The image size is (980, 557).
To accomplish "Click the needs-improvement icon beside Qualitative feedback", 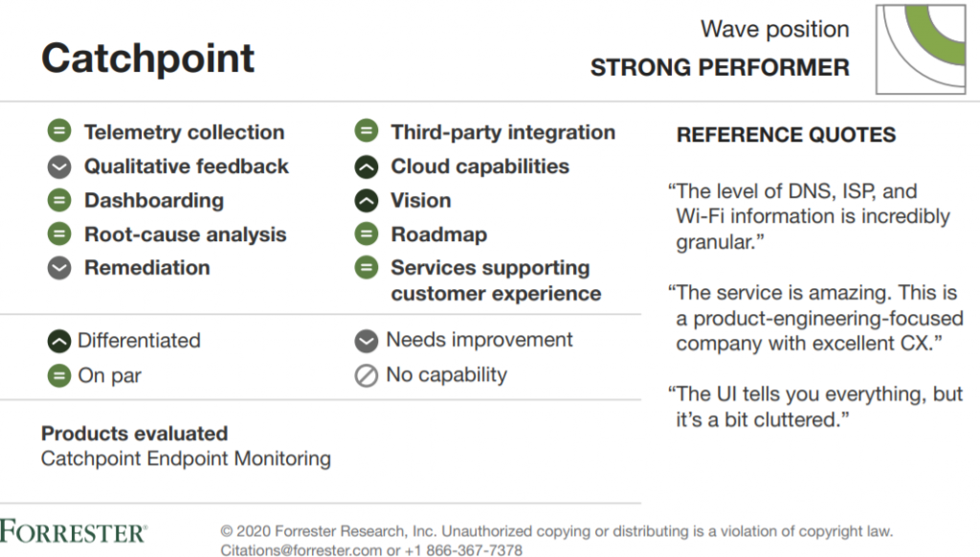I will click(x=59, y=167).
